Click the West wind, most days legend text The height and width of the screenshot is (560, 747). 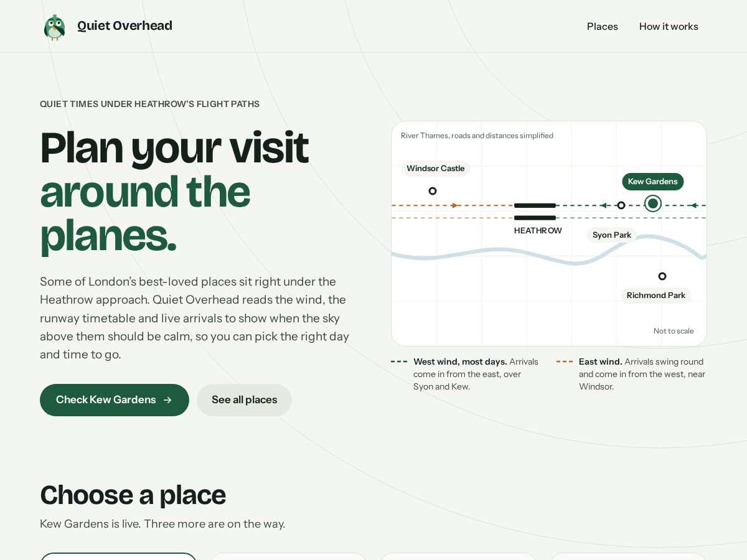(x=460, y=362)
